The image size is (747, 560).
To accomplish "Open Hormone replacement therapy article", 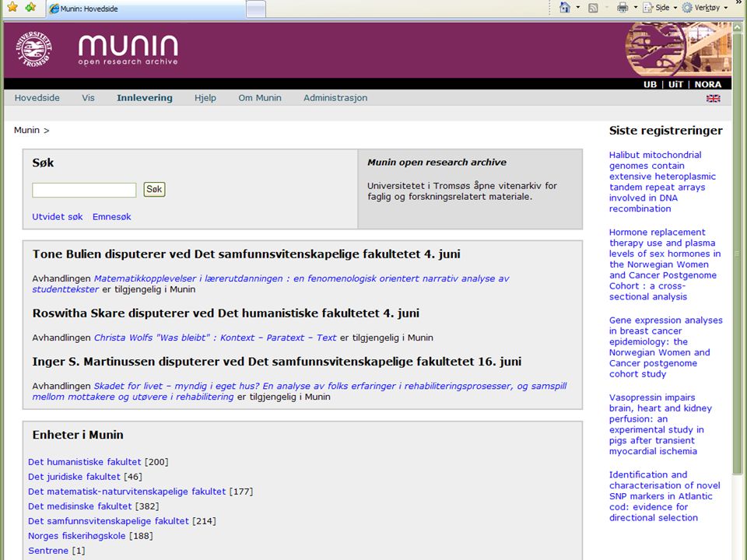I will pos(665,264).
